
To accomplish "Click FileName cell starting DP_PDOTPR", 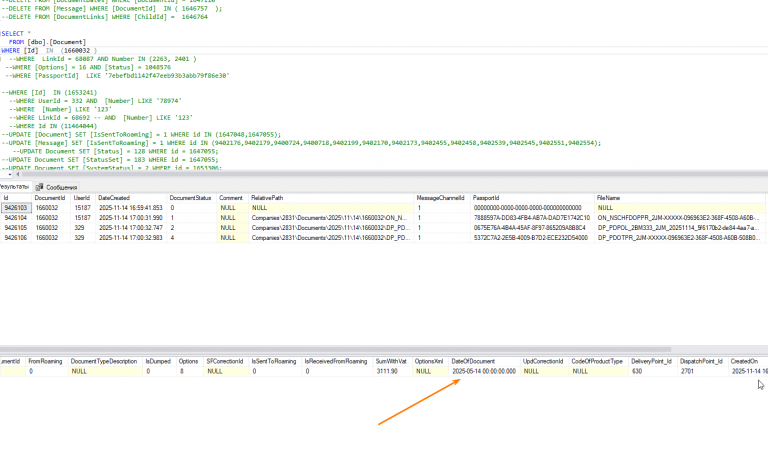I will (x=680, y=238).
